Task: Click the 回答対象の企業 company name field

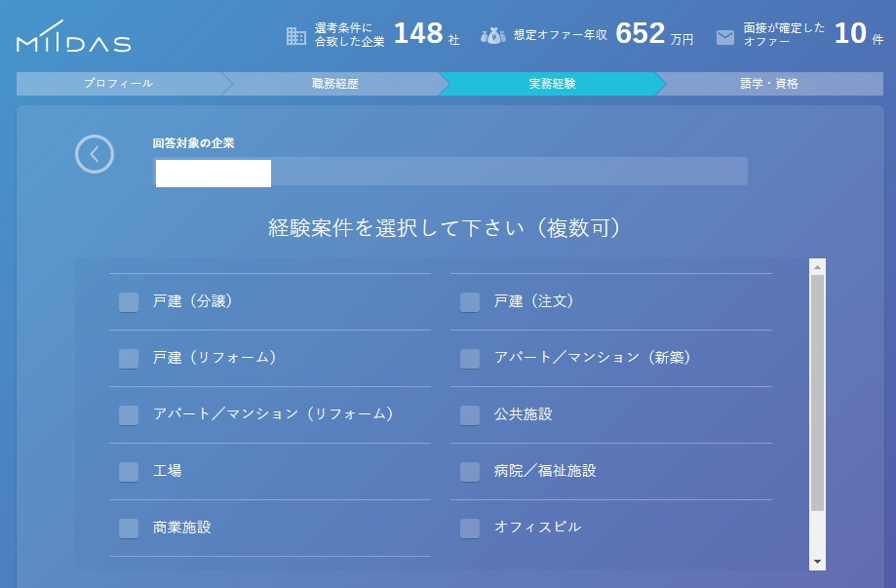Action: click(450, 172)
